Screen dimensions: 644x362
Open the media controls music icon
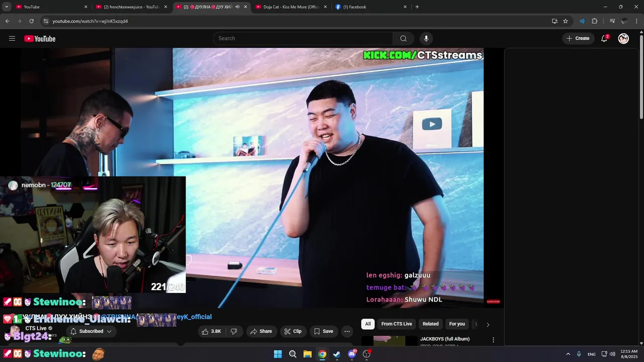[612, 21]
